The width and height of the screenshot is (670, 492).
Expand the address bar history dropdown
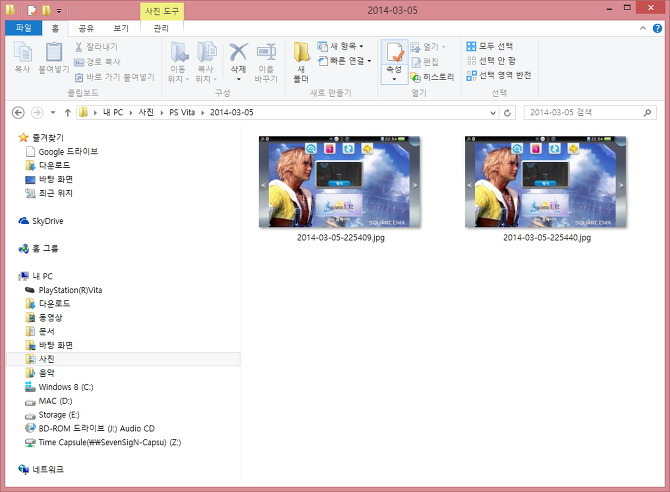click(493, 113)
